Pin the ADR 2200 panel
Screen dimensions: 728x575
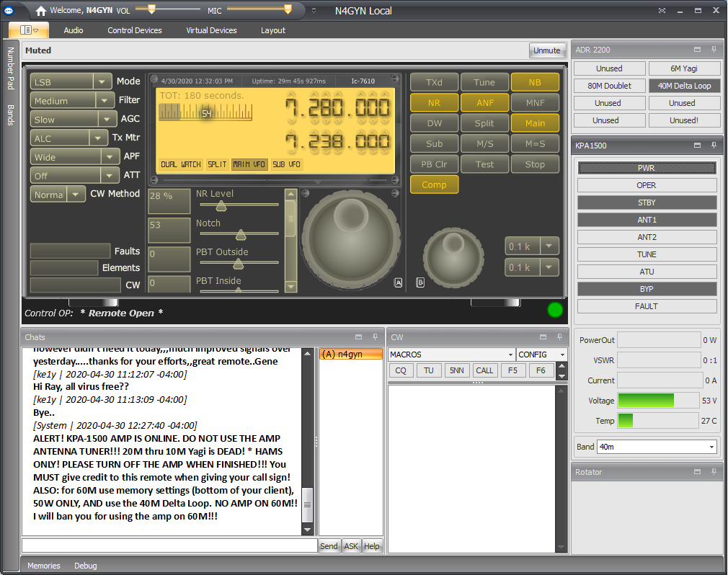tap(714, 49)
